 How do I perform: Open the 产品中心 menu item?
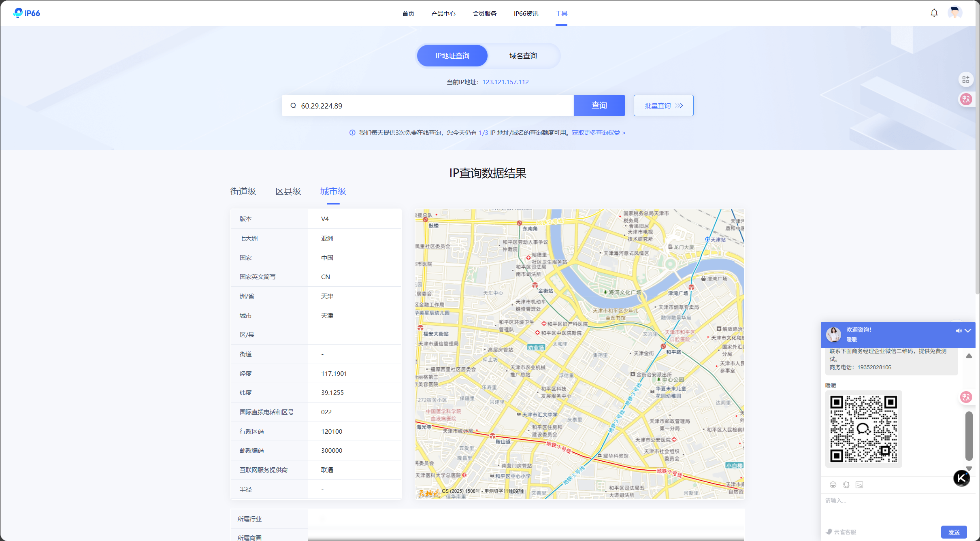443,13
